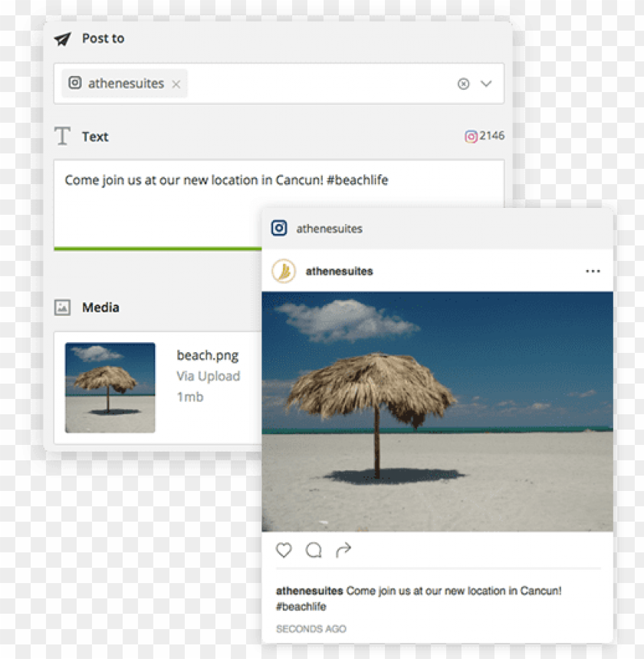Like the post with heart icon
Screen dimensions: 644x659
click(x=284, y=550)
